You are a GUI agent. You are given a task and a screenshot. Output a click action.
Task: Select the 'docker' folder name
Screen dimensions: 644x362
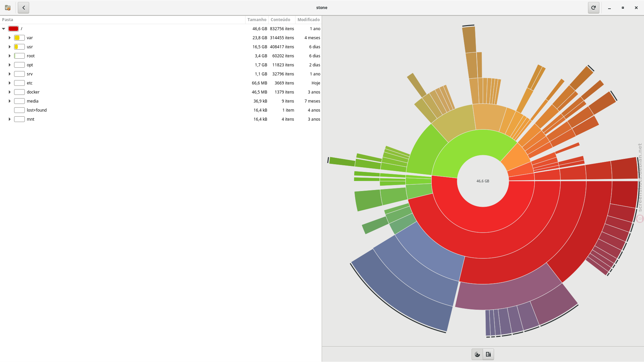pyautogui.click(x=33, y=92)
